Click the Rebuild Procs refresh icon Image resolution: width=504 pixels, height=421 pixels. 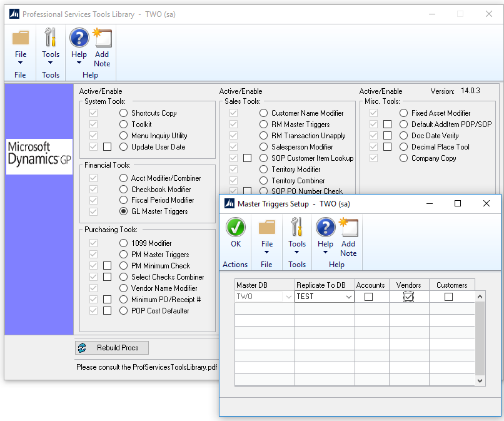82,348
